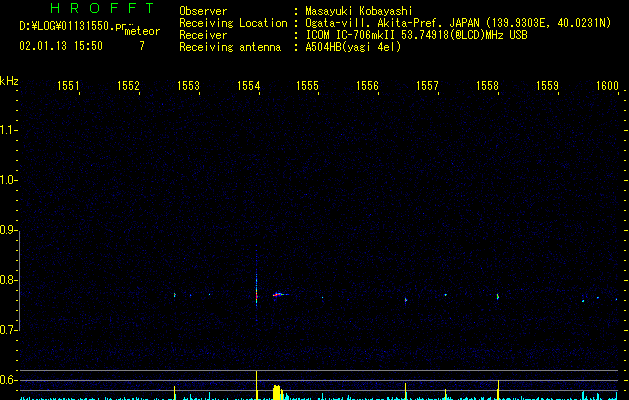Click the Receiving antenna field label
The height and width of the screenshot is (400, 629).
pyautogui.click(x=230, y=47)
